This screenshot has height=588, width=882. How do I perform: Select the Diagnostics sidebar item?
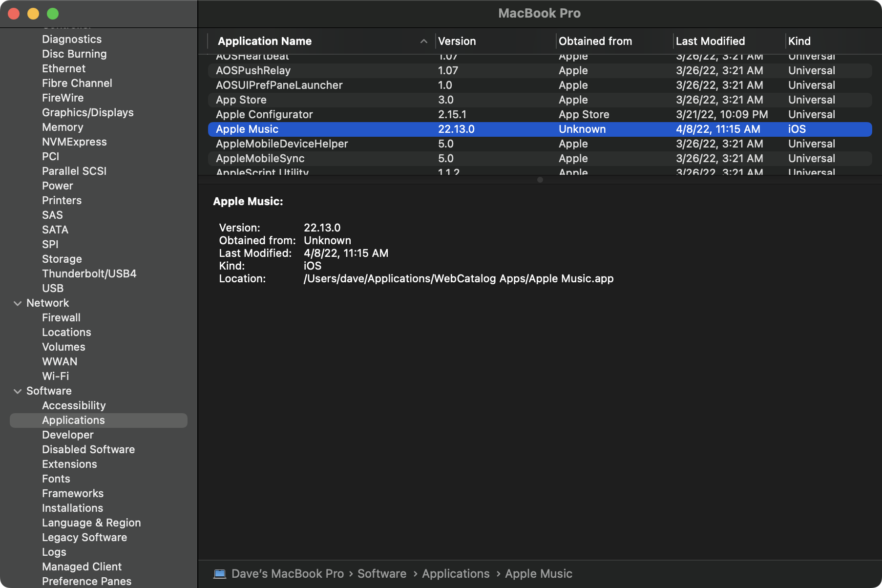tap(72, 39)
